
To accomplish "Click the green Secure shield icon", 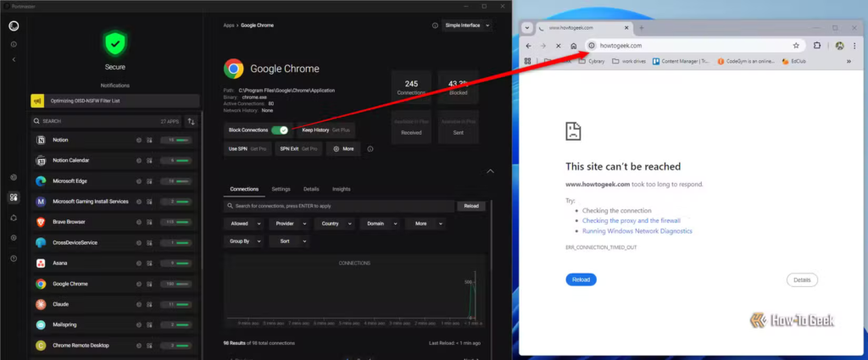I will (114, 43).
